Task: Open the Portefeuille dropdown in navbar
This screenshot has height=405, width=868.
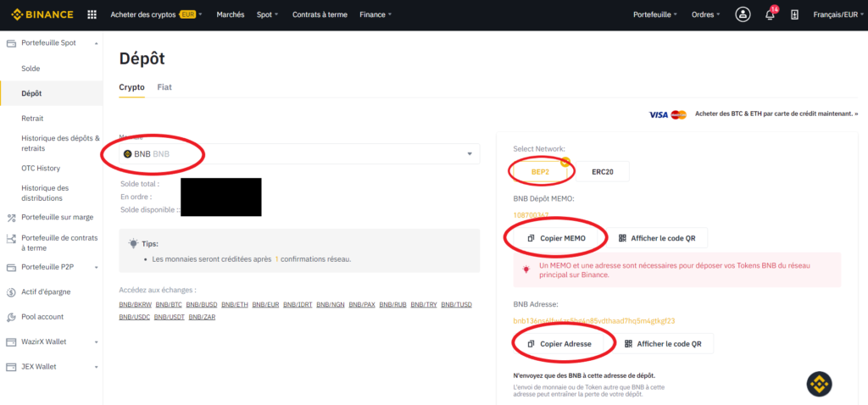Action: 655,15
